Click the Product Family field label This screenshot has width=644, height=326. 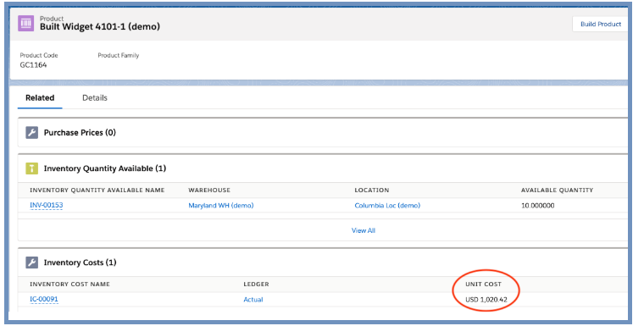pos(119,55)
